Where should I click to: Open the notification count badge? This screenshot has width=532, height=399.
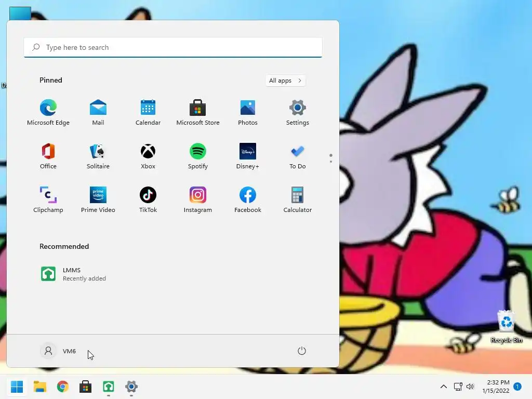[x=517, y=387]
